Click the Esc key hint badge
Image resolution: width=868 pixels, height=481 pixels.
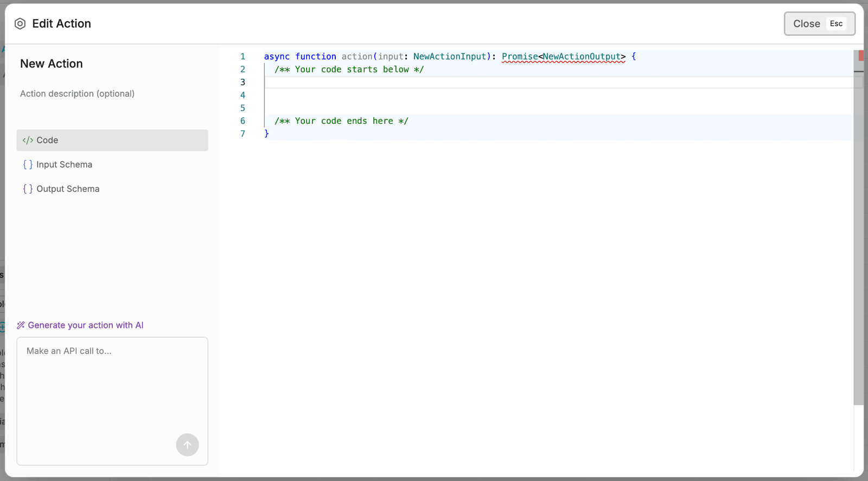[836, 24]
